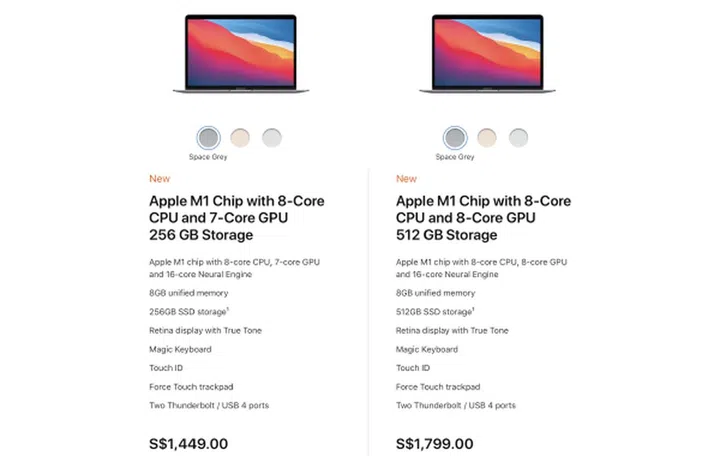
Task: Click the S$1,799.00 price
Action: coord(435,443)
